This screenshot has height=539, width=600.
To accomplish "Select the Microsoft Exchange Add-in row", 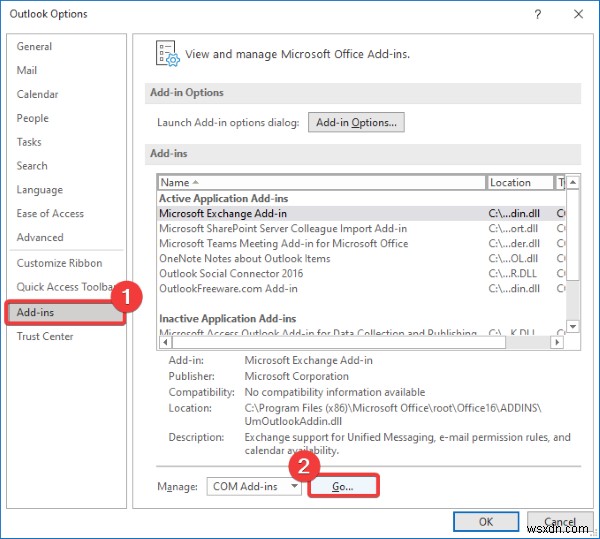I will (x=361, y=213).
